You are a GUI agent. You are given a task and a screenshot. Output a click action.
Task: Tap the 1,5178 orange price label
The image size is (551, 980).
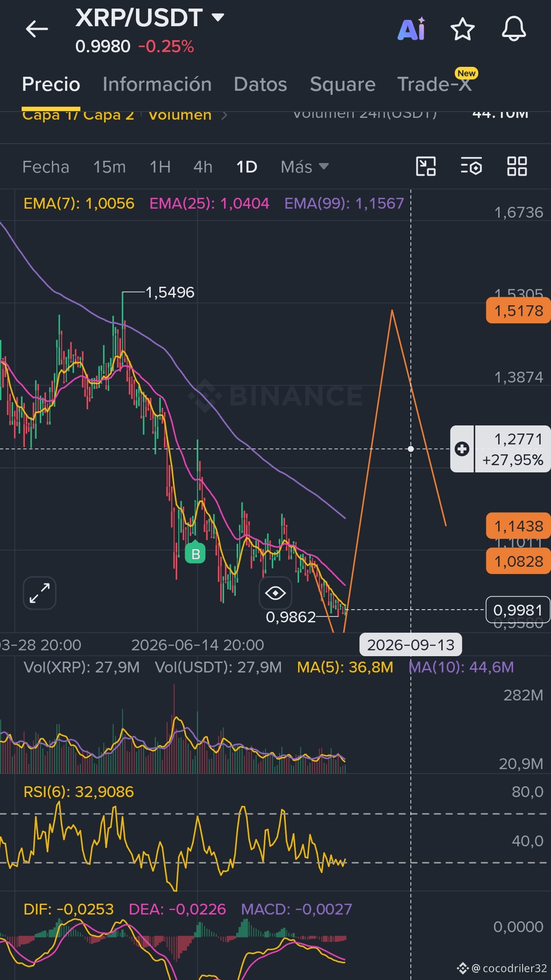pyautogui.click(x=518, y=311)
